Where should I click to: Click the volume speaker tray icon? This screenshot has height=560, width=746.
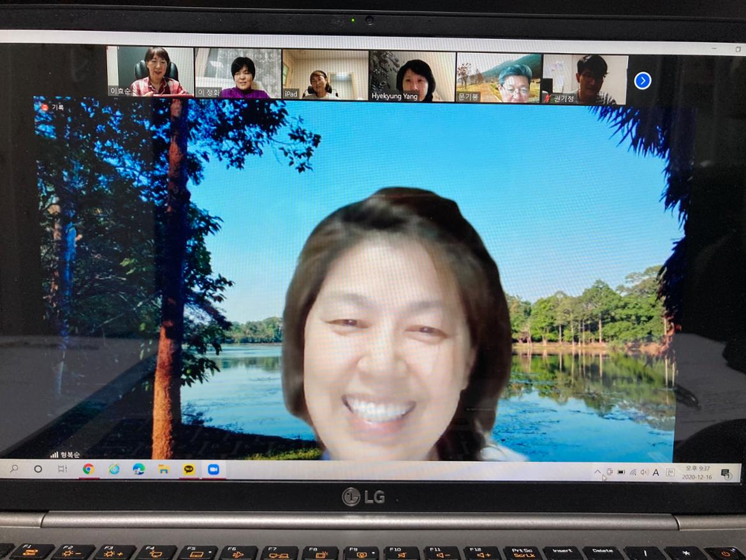tap(644, 472)
